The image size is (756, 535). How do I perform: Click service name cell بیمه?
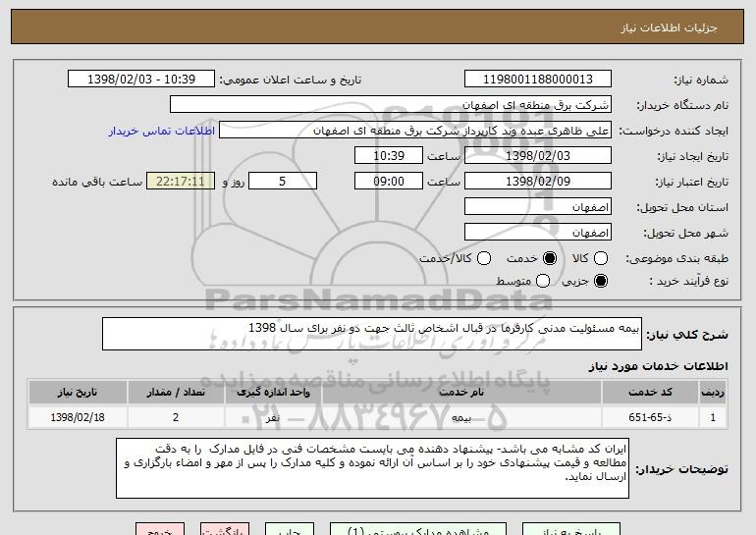461,417
